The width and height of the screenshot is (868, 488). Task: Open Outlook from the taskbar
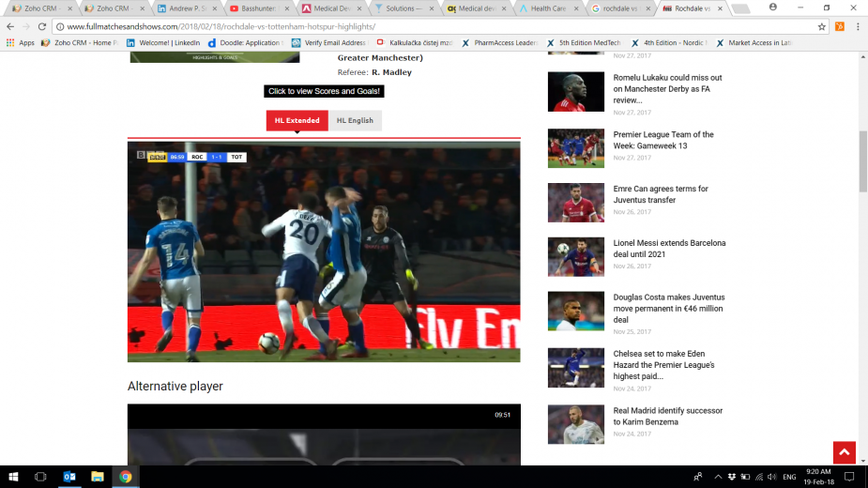pyautogui.click(x=69, y=477)
